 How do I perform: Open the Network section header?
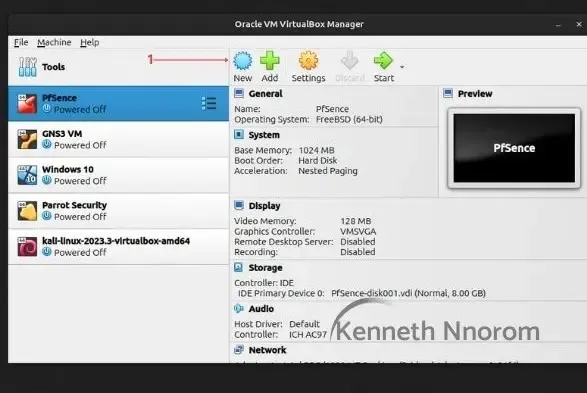[267, 350]
